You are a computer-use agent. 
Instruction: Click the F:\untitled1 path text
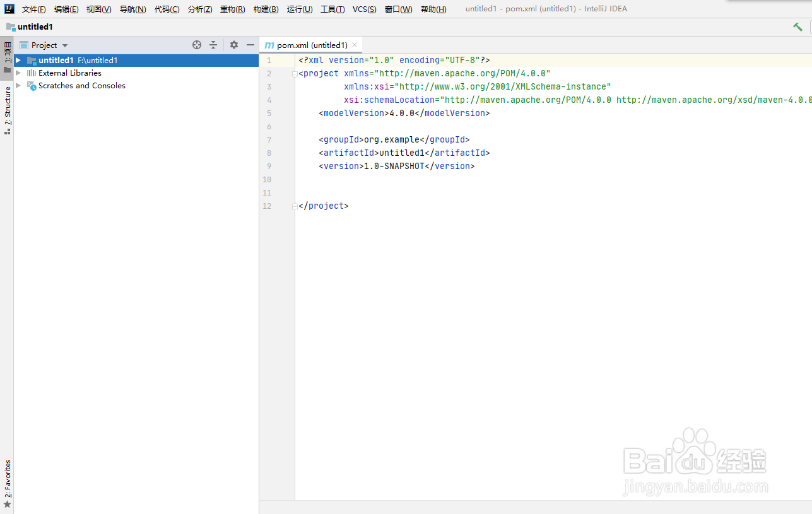98,61
